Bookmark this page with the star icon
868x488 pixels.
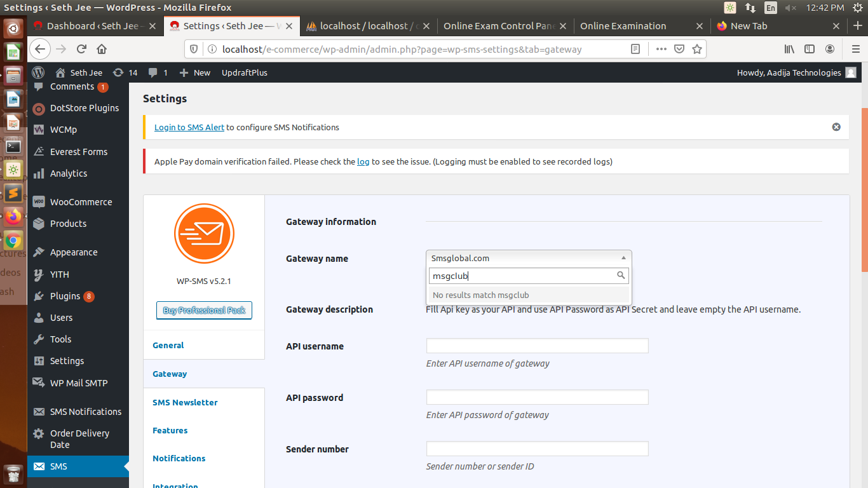pos(697,49)
